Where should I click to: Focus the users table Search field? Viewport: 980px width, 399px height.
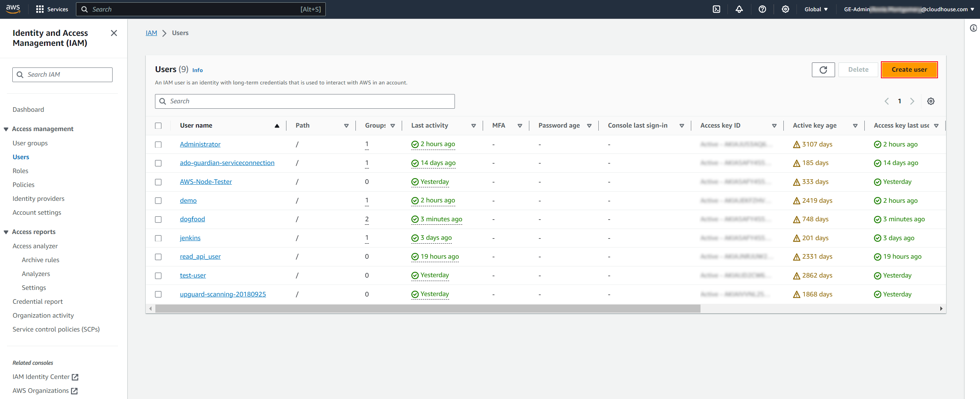(305, 101)
